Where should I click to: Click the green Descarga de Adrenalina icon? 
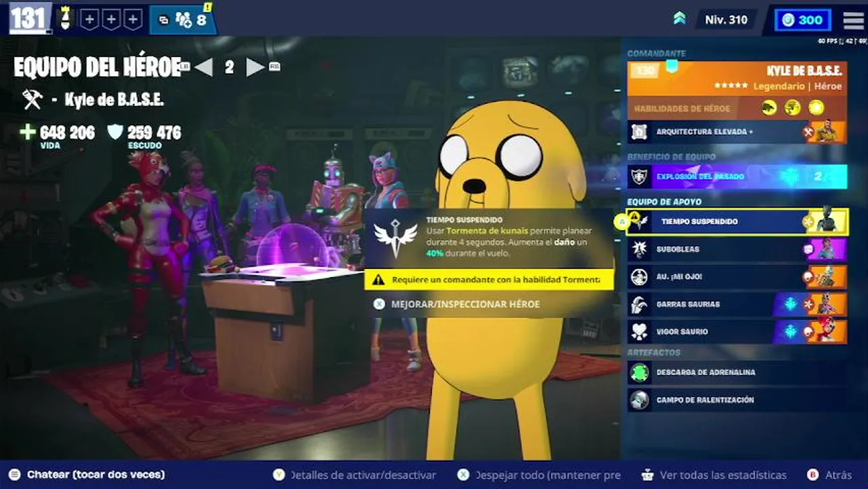pyautogui.click(x=639, y=372)
